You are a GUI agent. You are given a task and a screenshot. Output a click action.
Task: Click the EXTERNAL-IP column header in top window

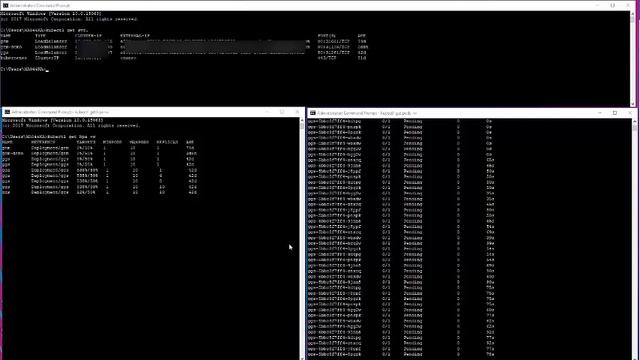coord(135,36)
